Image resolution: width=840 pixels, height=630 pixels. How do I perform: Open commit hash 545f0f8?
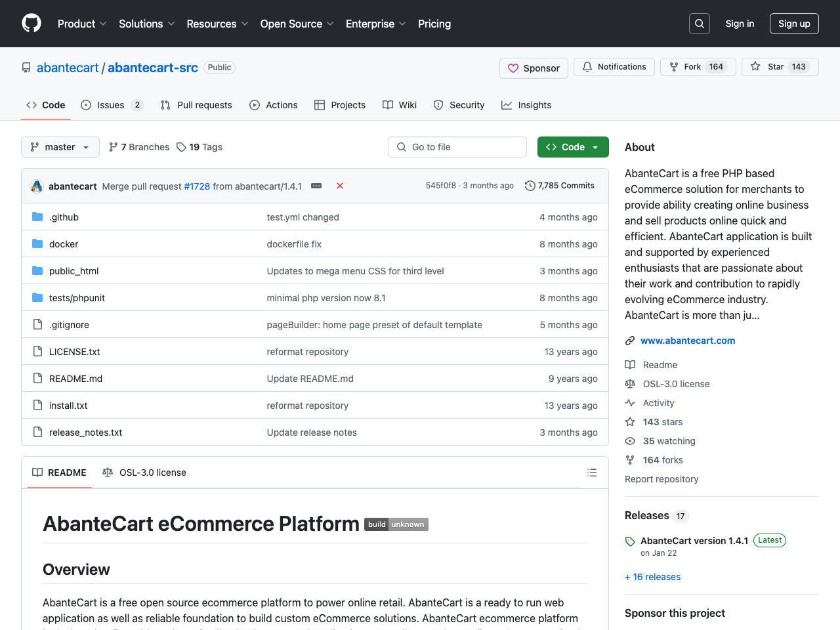point(441,186)
